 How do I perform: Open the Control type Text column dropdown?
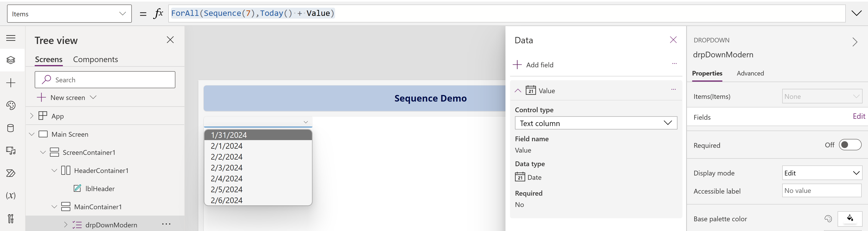click(595, 123)
